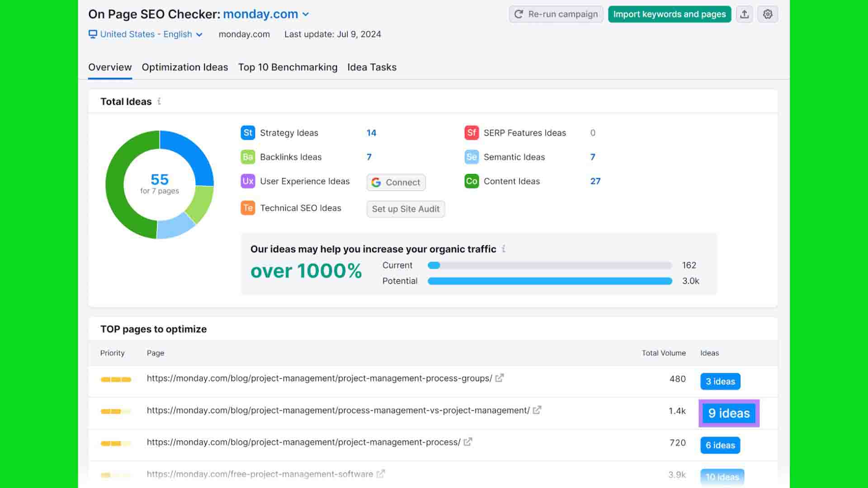868x488 pixels.
Task: Open the Top 10 Benchmarking tab
Action: tap(288, 67)
